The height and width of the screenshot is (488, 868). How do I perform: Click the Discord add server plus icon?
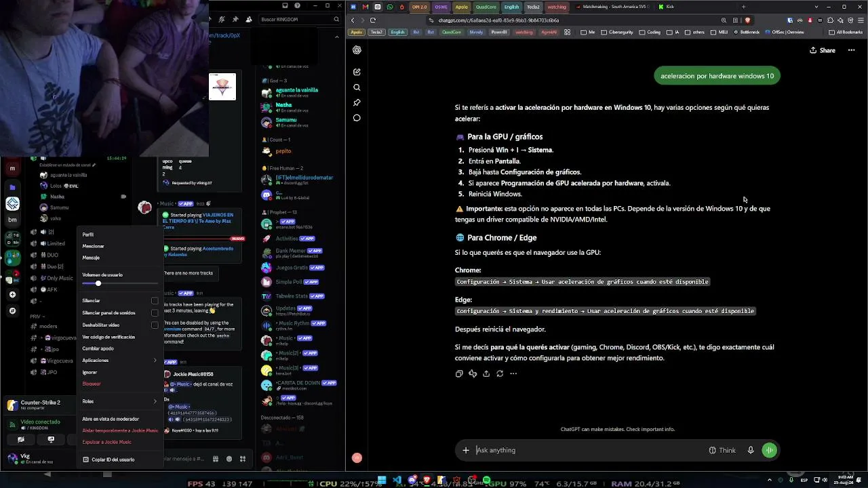click(12, 295)
